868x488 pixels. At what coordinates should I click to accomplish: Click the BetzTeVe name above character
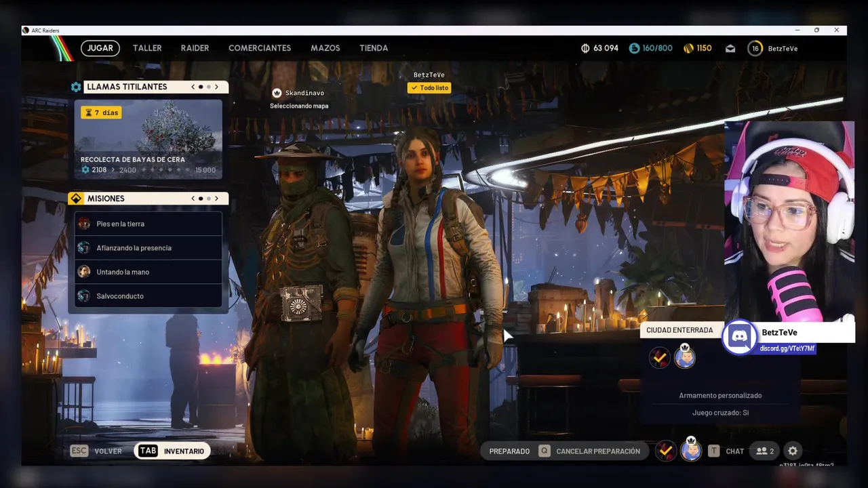coord(429,75)
